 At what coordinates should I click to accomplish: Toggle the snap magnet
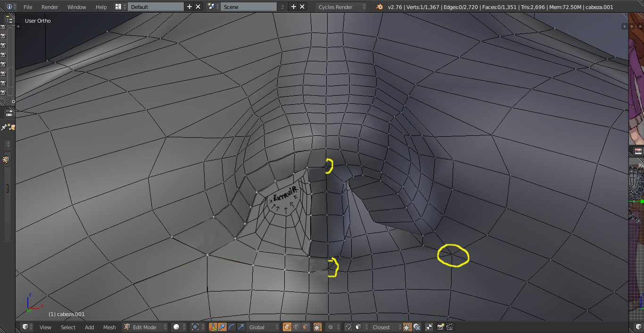[348, 327]
